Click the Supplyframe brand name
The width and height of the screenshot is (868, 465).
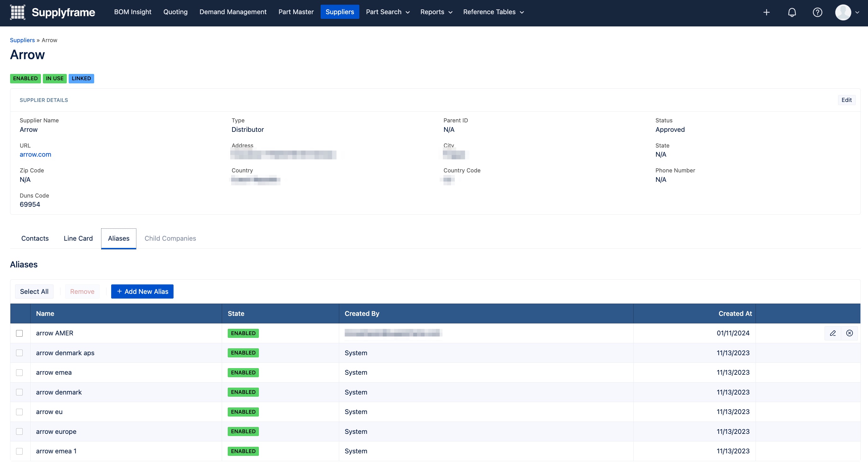point(63,13)
